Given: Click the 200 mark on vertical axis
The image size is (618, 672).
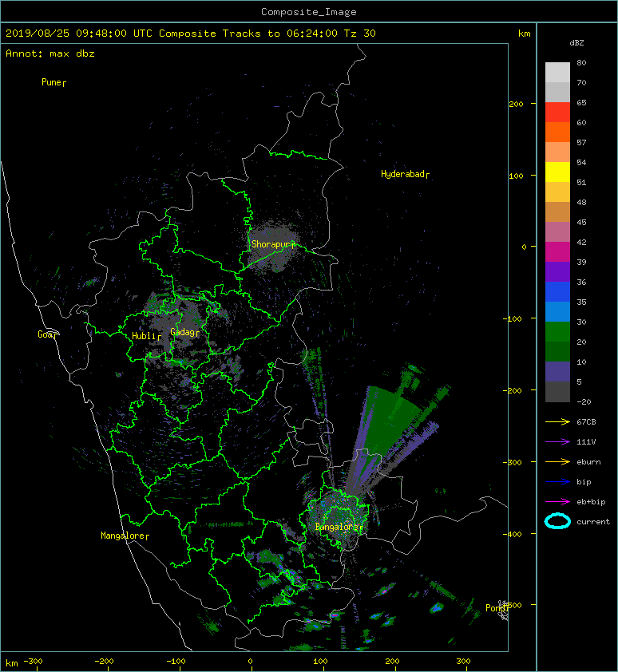Looking at the screenshot, I should pos(516,104).
